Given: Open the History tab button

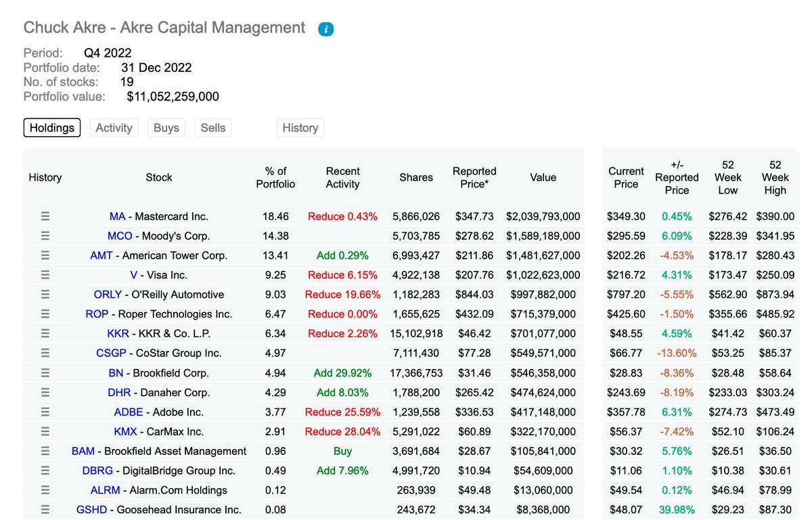Looking at the screenshot, I should 300,127.
